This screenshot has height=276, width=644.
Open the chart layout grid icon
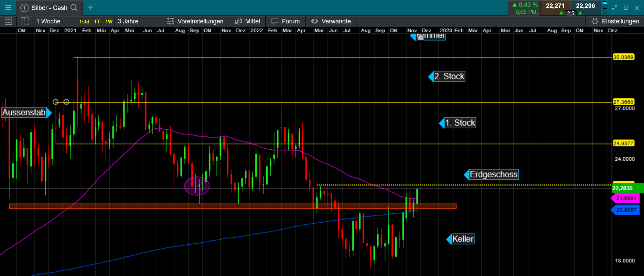(x=25, y=21)
